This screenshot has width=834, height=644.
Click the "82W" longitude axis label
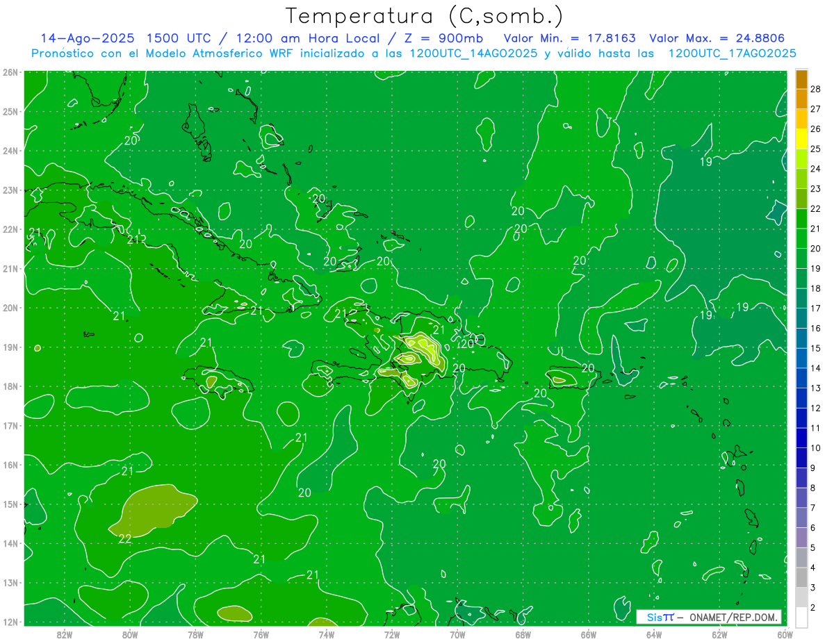coord(64,634)
